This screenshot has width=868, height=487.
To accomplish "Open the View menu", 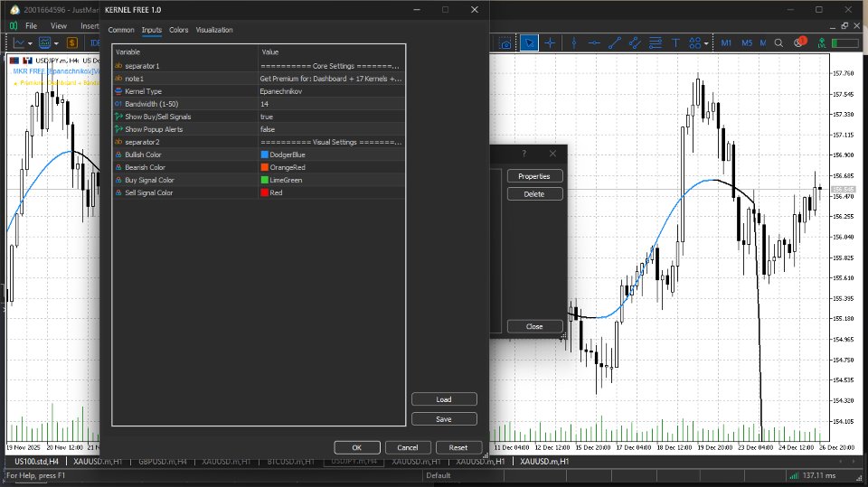I will point(58,25).
